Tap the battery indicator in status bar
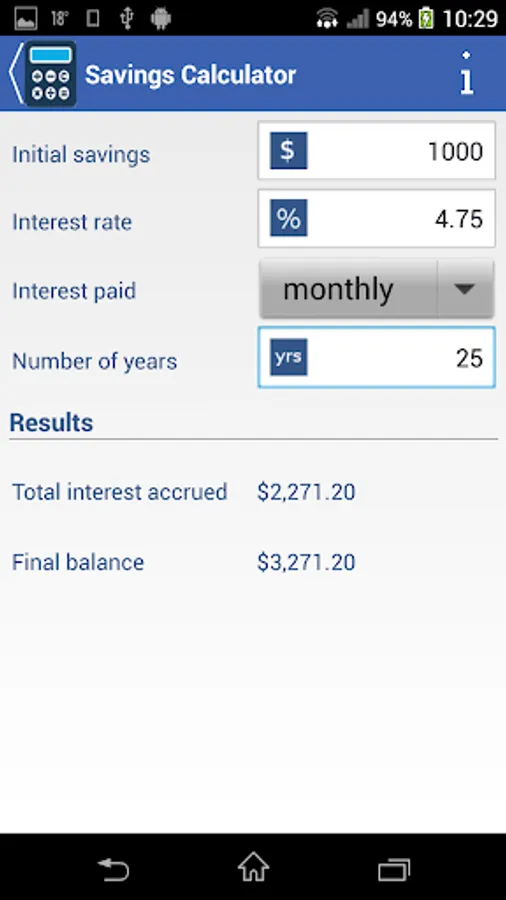This screenshot has height=900, width=506. click(426, 19)
